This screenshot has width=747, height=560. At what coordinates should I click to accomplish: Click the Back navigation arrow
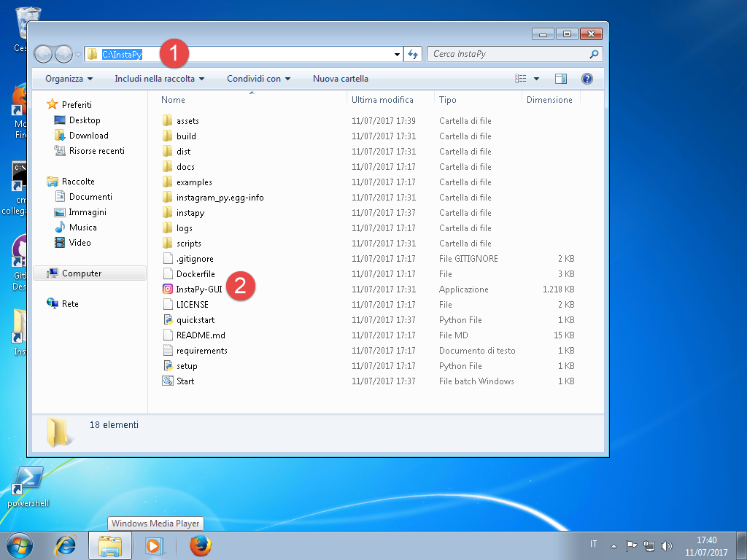click(x=43, y=54)
